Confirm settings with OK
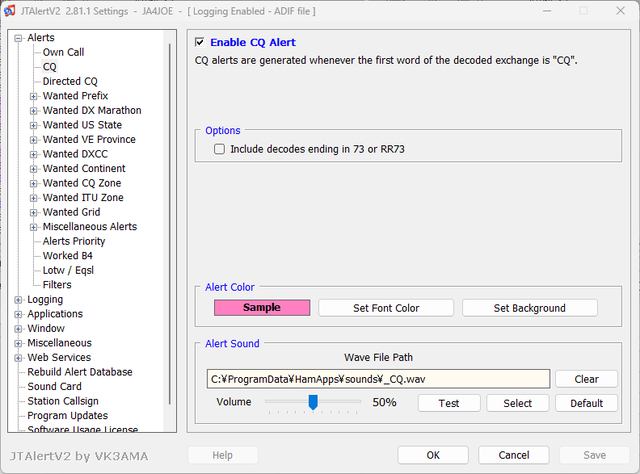 433,455
